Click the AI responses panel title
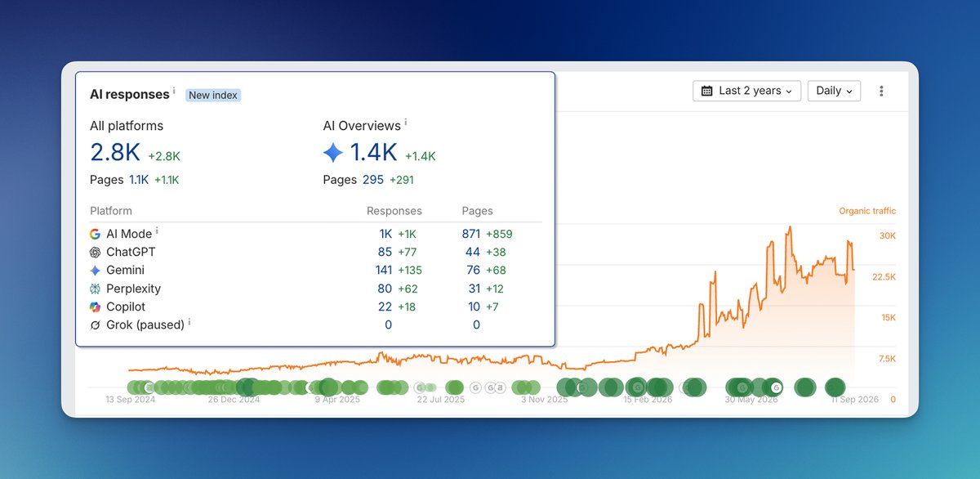The height and width of the screenshot is (479, 980). click(x=130, y=95)
